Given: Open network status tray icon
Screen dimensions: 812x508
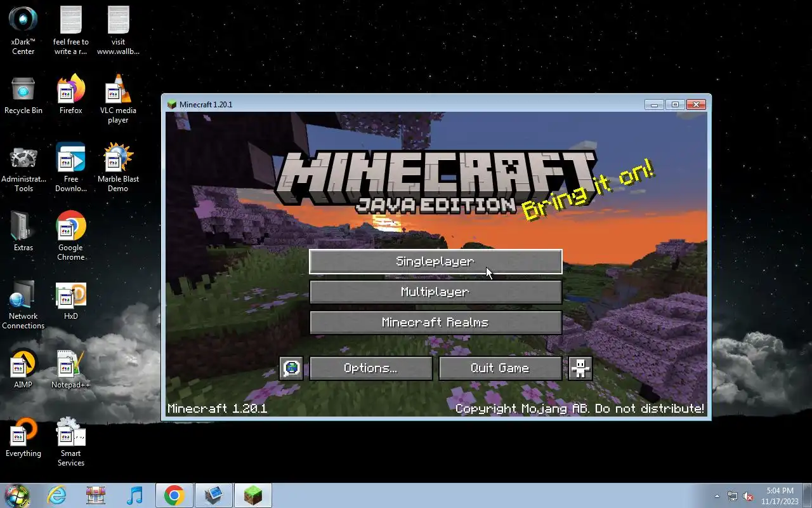Looking at the screenshot, I should pos(733,496).
